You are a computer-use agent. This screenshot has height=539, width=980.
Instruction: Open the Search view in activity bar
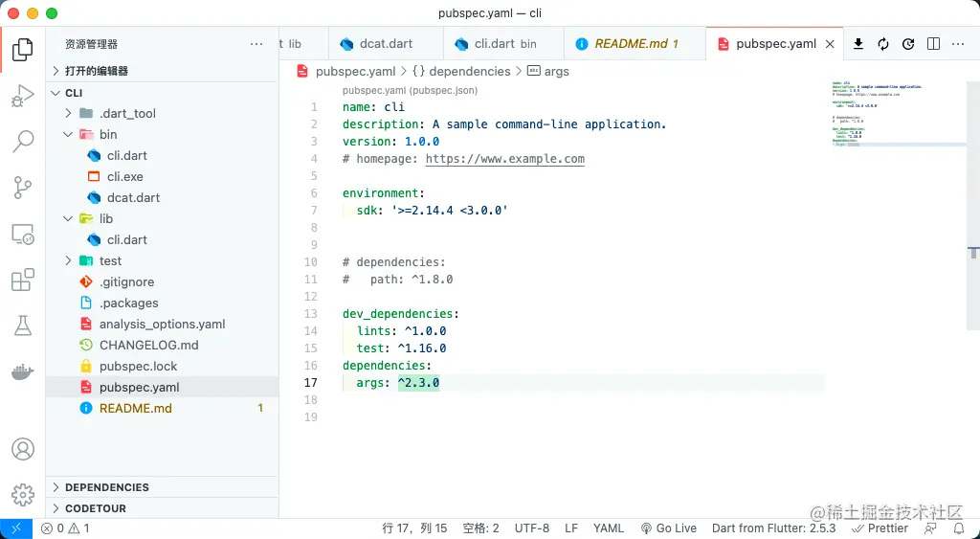(x=22, y=142)
